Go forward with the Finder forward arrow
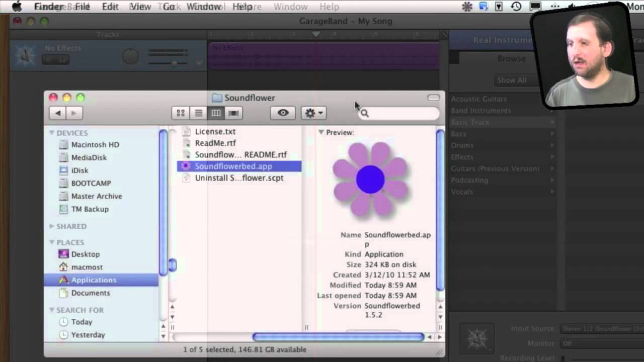This screenshot has width=644, height=362. pyautogui.click(x=74, y=113)
